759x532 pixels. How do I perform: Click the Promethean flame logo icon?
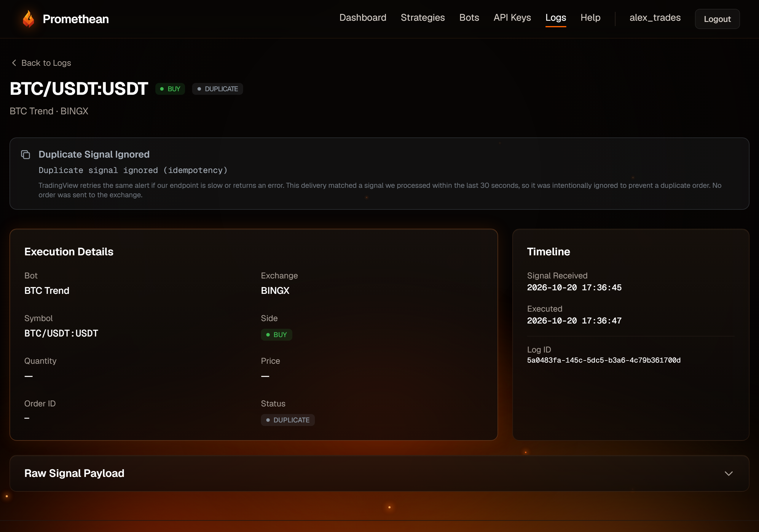pyautogui.click(x=28, y=19)
